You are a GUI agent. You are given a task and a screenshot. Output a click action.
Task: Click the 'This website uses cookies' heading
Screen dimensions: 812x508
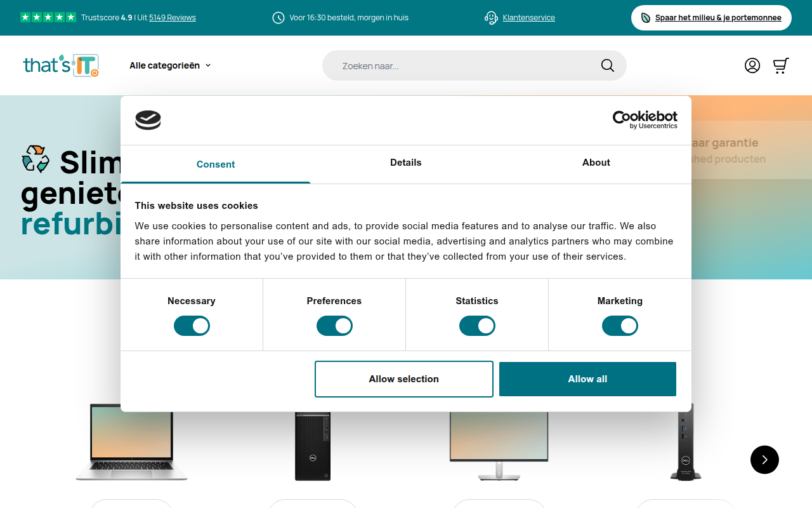click(x=197, y=206)
